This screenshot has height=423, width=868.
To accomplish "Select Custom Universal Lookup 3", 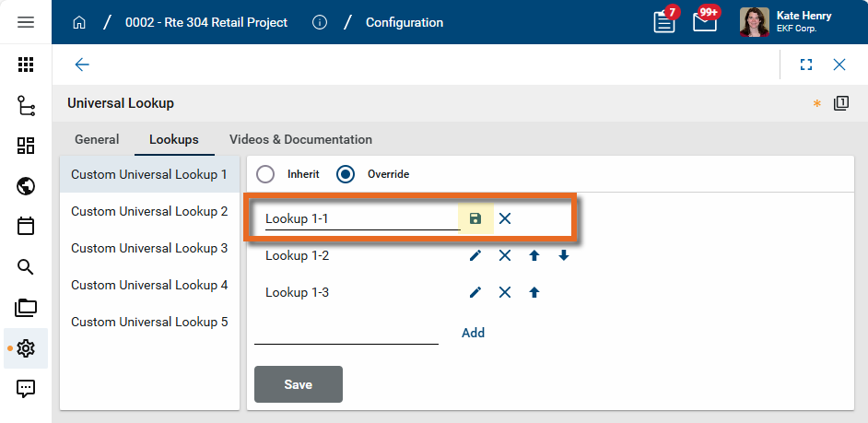I will tap(149, 248).
